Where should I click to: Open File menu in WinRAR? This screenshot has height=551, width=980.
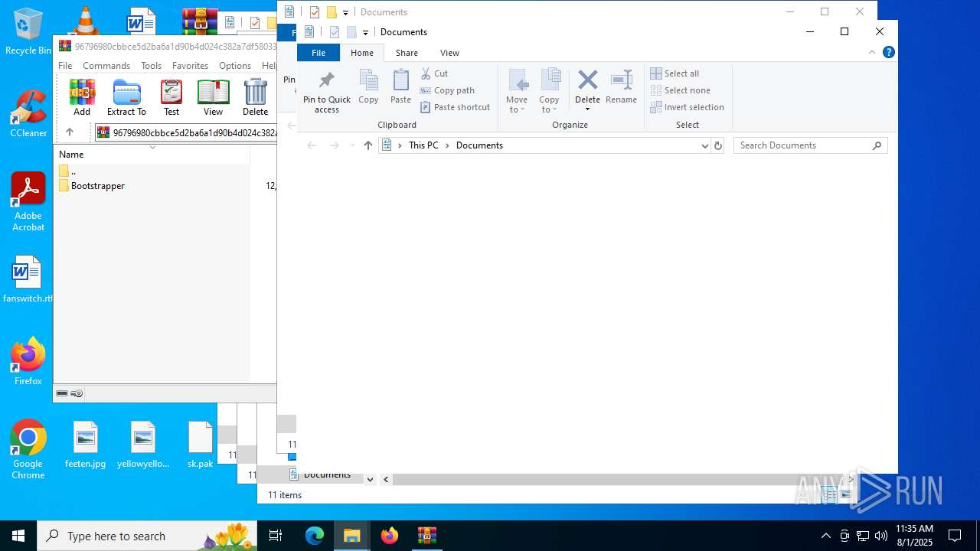pyautogui.click(x=65, y=66)
